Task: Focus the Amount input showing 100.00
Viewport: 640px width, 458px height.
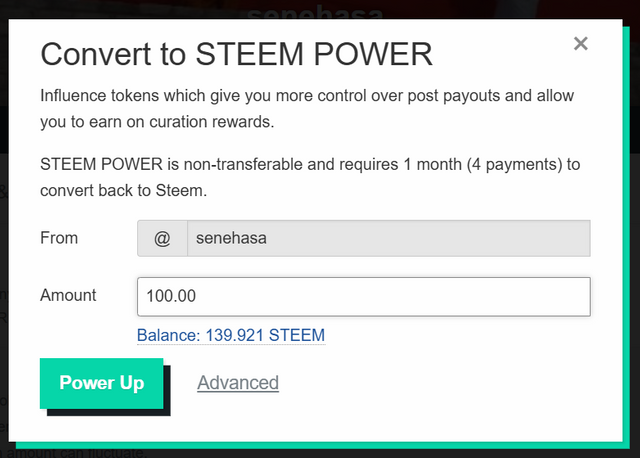Action: (x=364, y=296)
